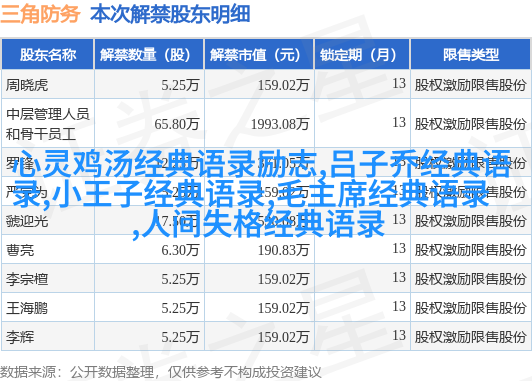Click the 数据来源 disclaimer footer text

click(x=160, y=372)
